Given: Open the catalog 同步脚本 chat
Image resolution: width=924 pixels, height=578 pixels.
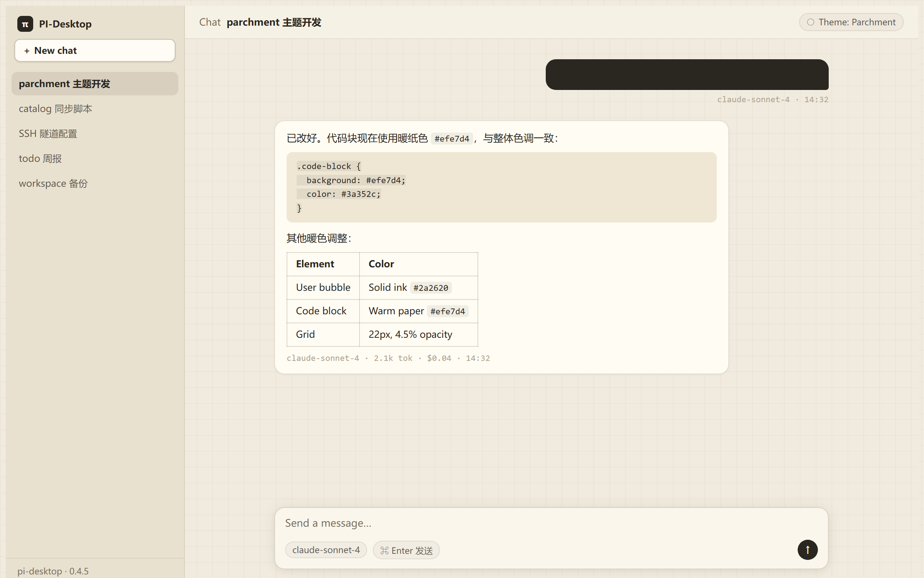Looking at the screenshot, I should point(95,109).
